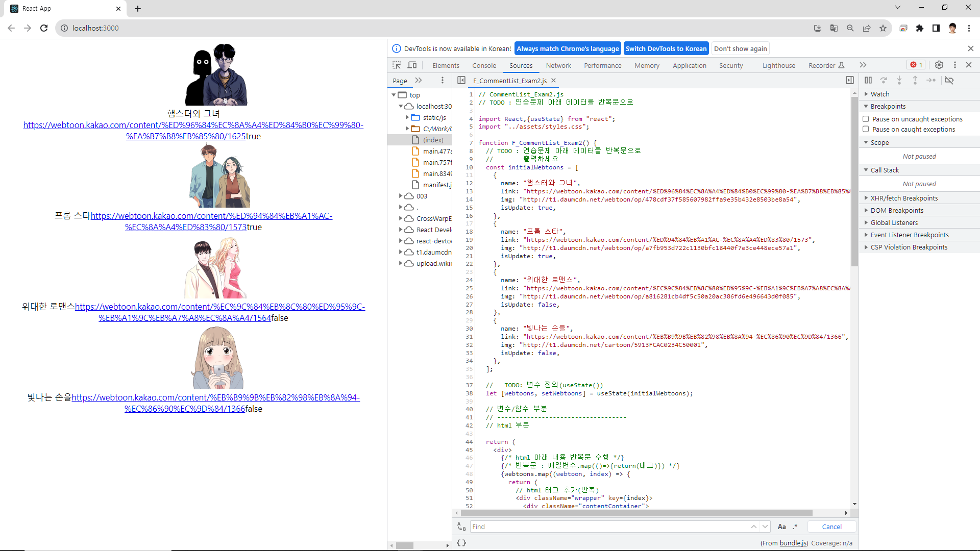The height and width of the screenshot is (551, 980).
Task: Enable Pause on caught exceptions
Action: tap(866, 129)
